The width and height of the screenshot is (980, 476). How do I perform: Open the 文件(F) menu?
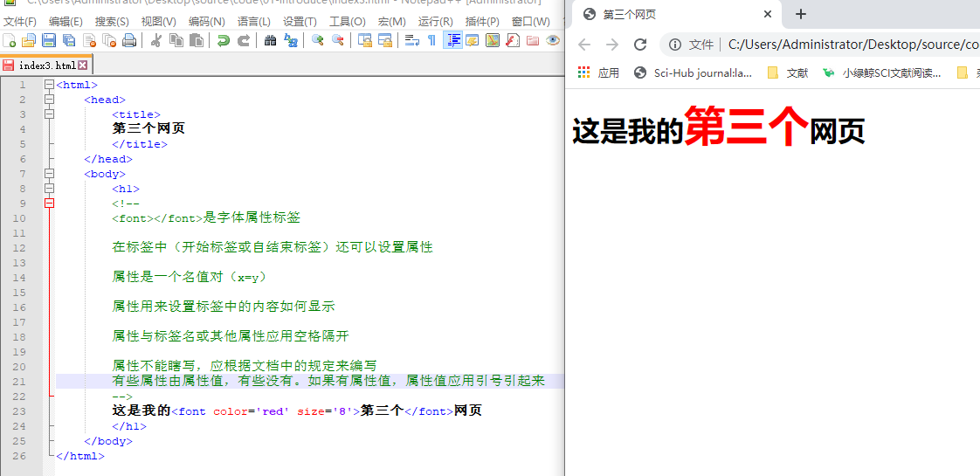point(20,21)
